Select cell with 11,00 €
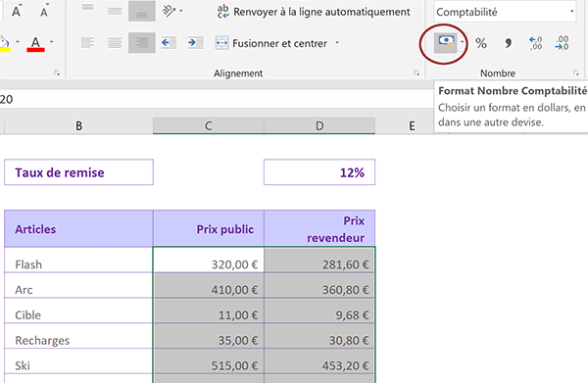Image resolution: width=588 pixels, height=383 pixels. click(209, 311)
